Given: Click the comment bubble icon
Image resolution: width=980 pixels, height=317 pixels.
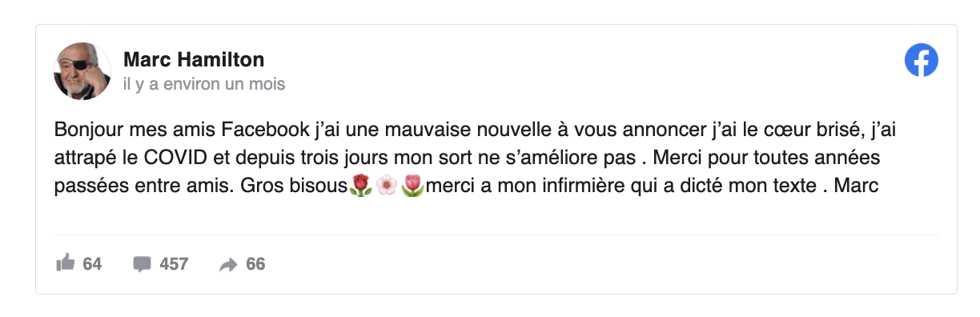Looking at the screenshot, I should (x=142, y=264).
